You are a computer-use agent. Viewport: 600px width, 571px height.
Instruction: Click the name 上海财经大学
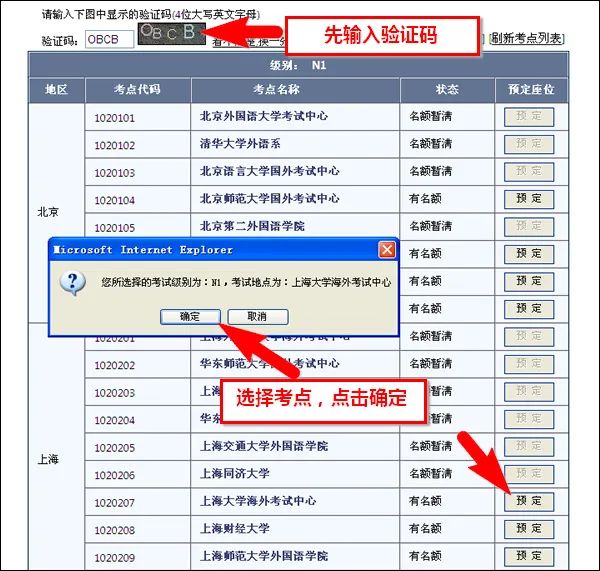click(x=235, y=529)
